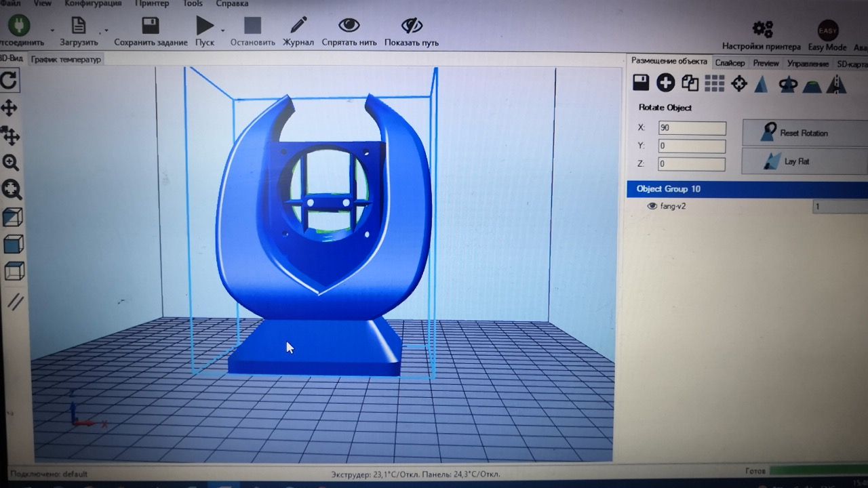Screen dimensions: 868x488
Task: Expand the dropdown arrow next to Загрузить
Action: click(x=106, y=30)
